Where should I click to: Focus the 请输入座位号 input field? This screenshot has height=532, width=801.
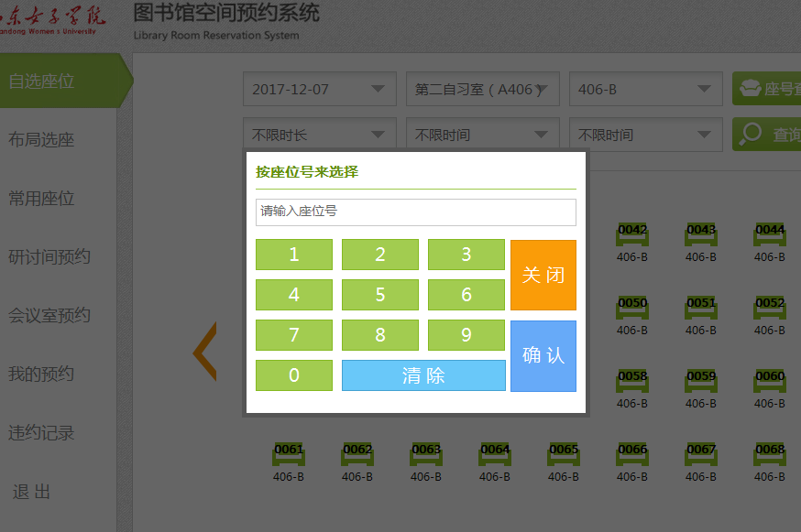[x=415, y=212]
